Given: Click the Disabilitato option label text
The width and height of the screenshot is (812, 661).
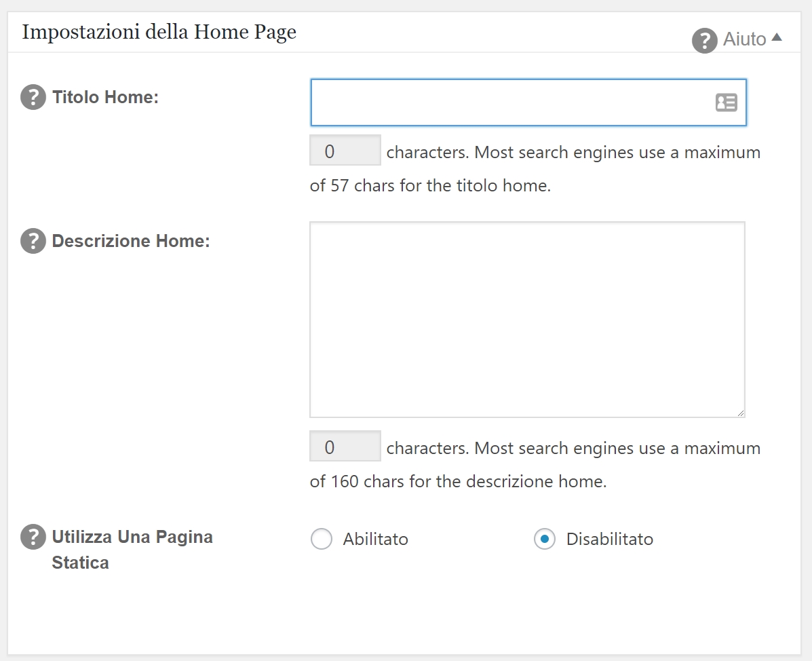Looking at the screenshot, I should point(609,540).
